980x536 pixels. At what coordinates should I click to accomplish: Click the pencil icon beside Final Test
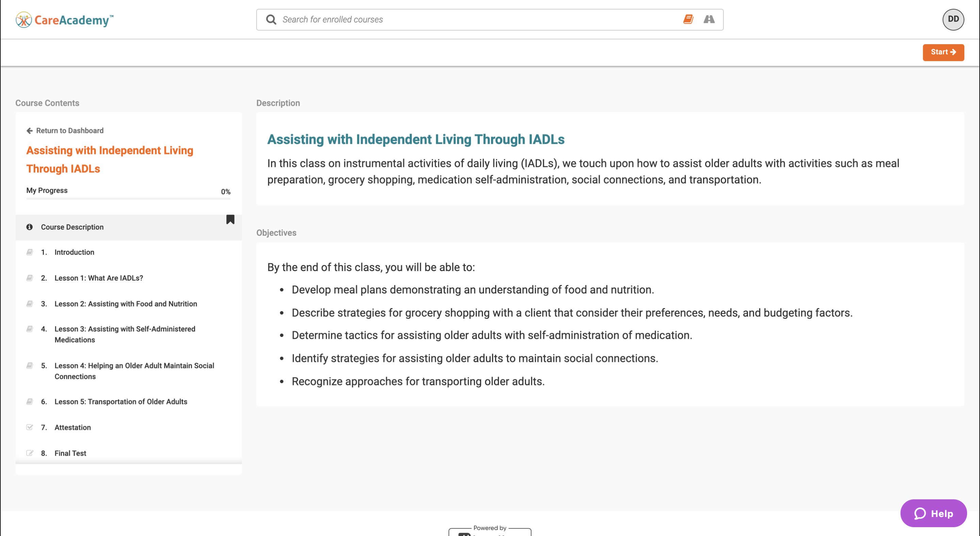pyautogui.click(x=30, y=453)
